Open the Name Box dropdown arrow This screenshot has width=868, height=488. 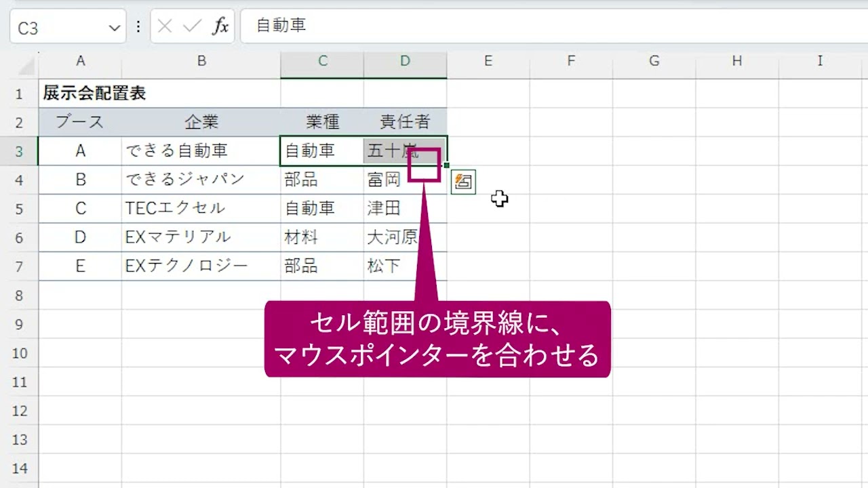click(x=114, y=28)
